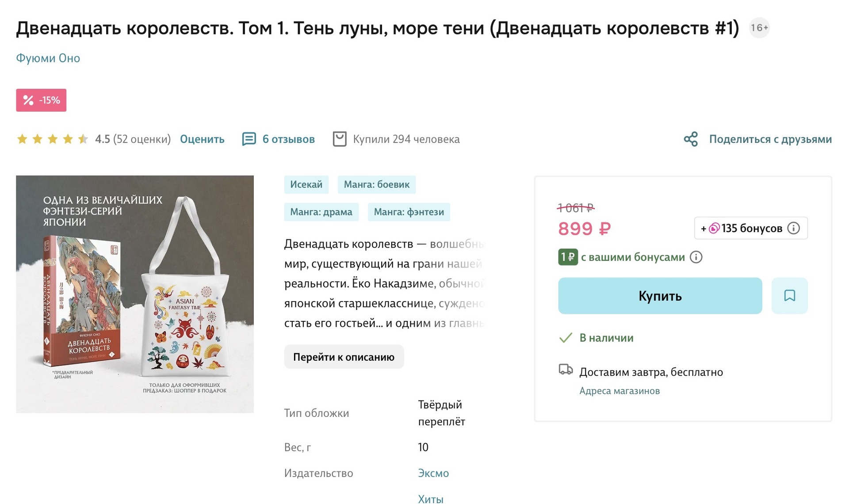
Task: Click the purchased bag icon
Action: 340,139
